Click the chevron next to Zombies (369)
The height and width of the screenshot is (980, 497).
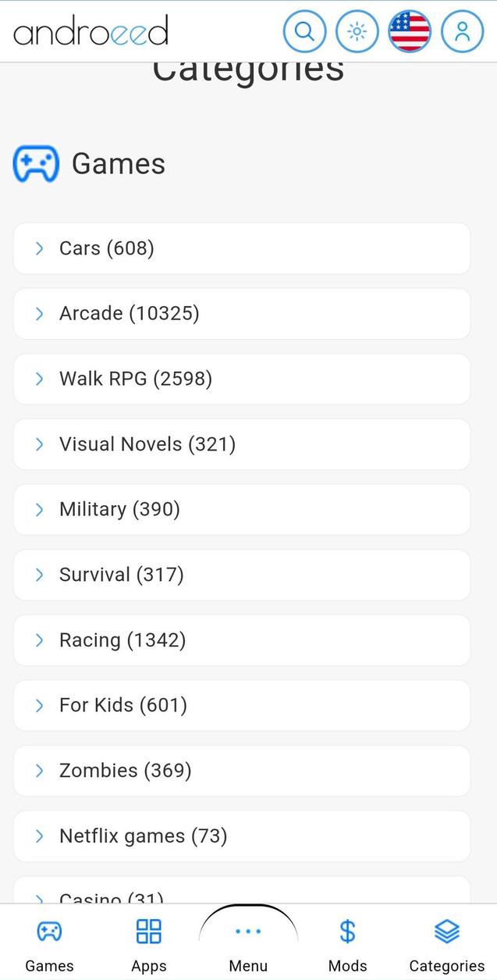(40, 771)
